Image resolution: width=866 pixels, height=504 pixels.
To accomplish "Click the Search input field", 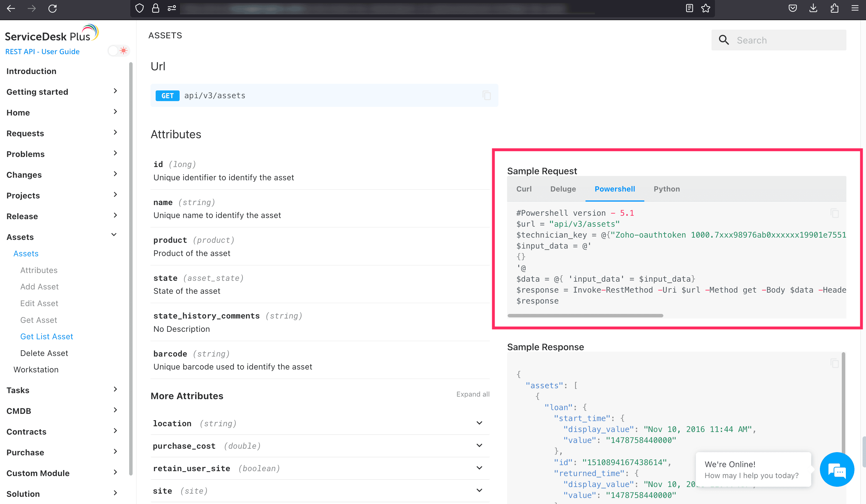I will click(x=787, y=40).
